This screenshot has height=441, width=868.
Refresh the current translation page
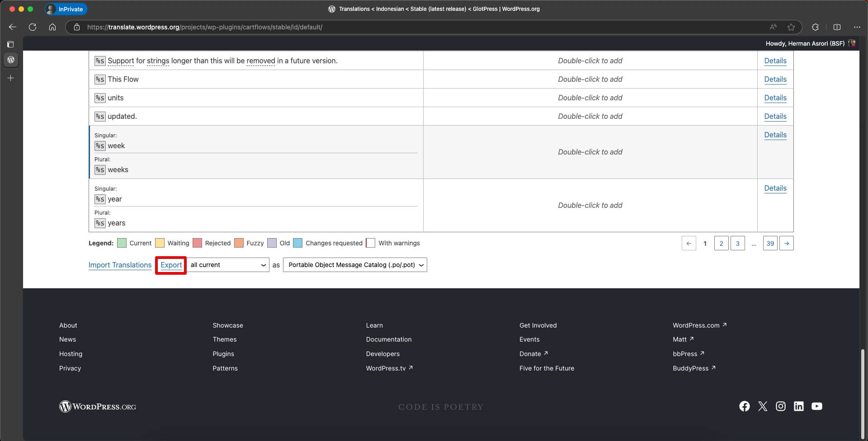click(32, 27)
